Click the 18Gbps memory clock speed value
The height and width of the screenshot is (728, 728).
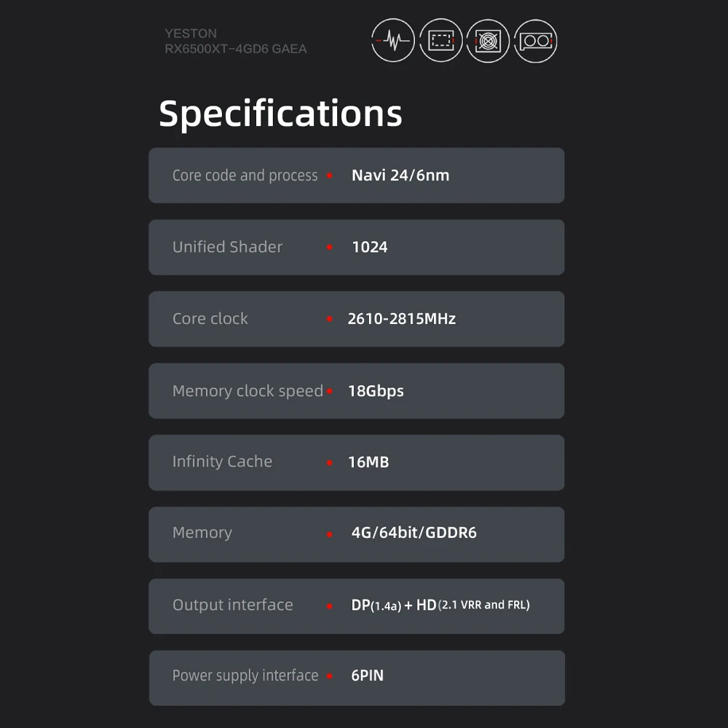pos(376,391)
